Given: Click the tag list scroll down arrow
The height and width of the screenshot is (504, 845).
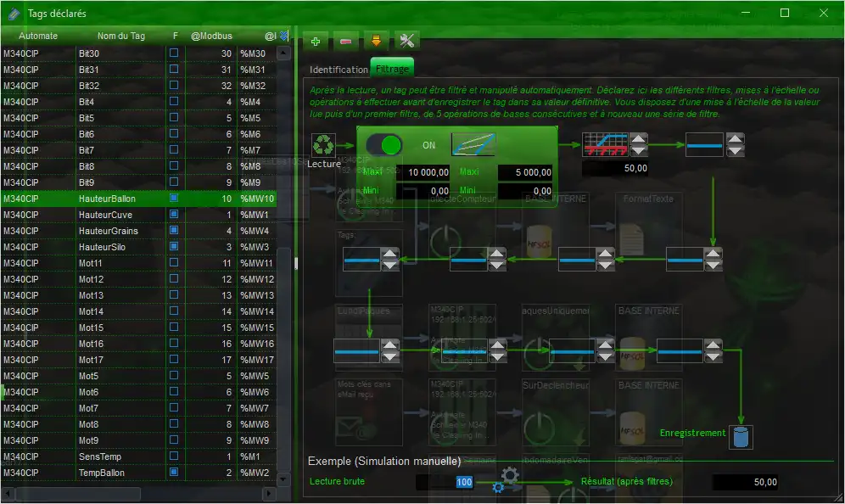Looking at the screenshot, I should (x=283, y=479).
